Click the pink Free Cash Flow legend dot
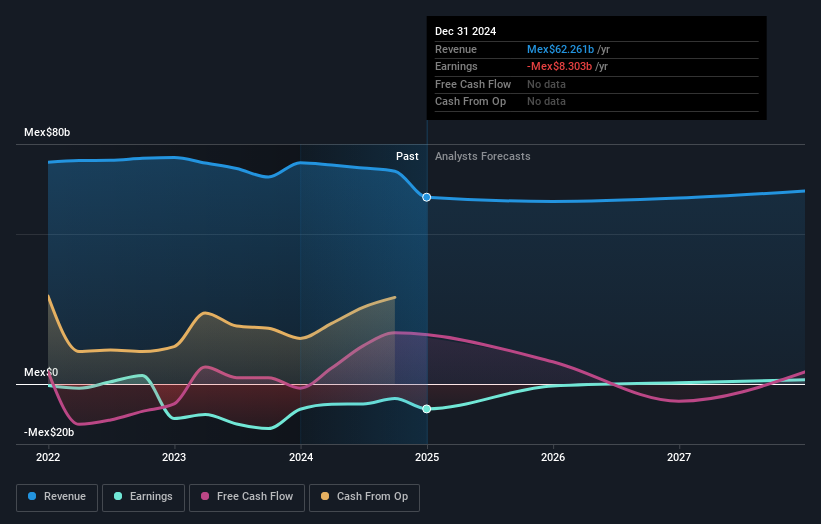This screenshot has height=524, width=821. 205,496
